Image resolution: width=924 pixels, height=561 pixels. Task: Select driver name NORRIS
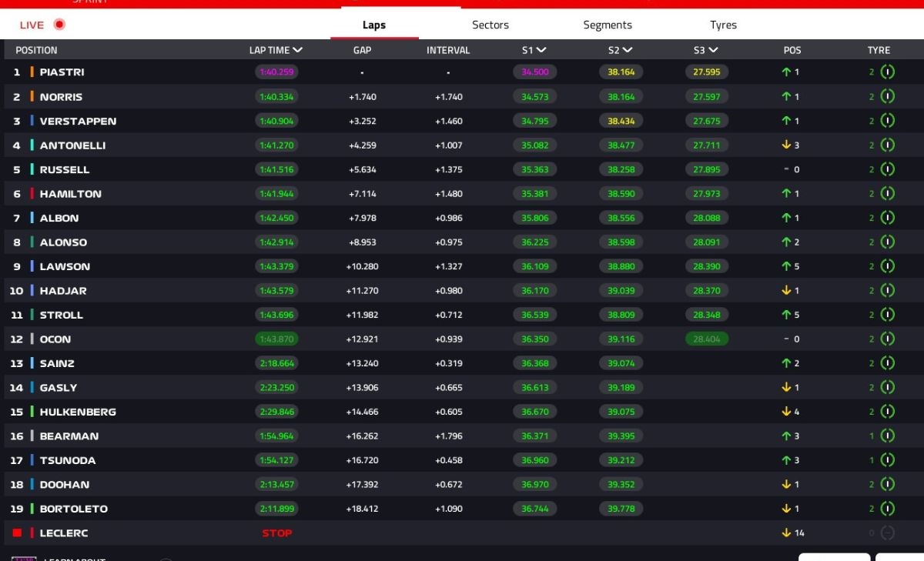click(61, 97)
